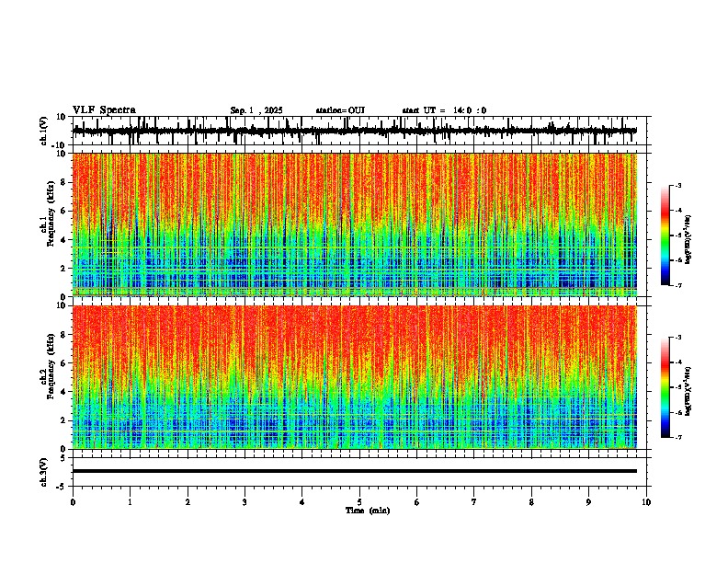This screenshot has height=563, width=728.
Task: Click time axis tick label '5'
Action: [359, 502]
